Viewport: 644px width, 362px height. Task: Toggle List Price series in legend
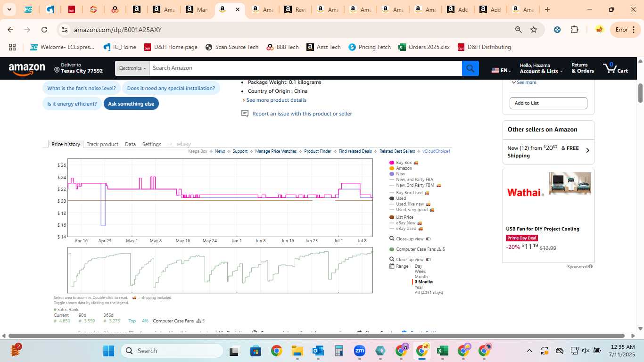402,217
